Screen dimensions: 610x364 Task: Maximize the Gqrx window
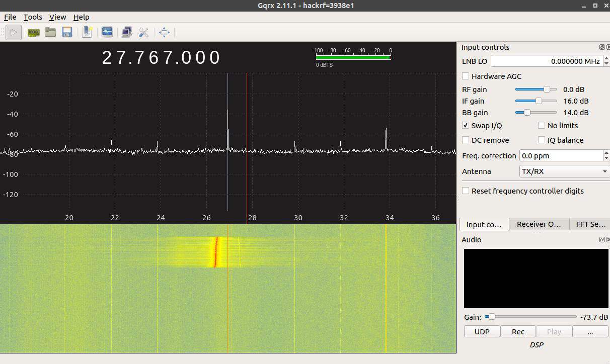(595, 6)
